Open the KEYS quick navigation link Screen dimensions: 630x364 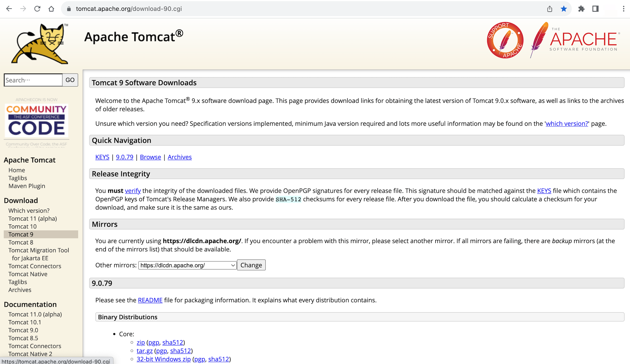click(102, 157)
